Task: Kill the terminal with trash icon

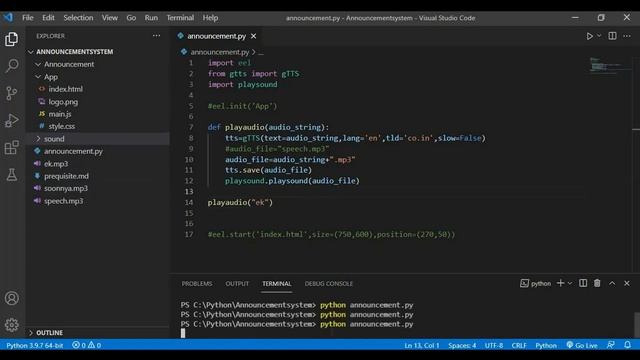Action: tap(597, 283)
